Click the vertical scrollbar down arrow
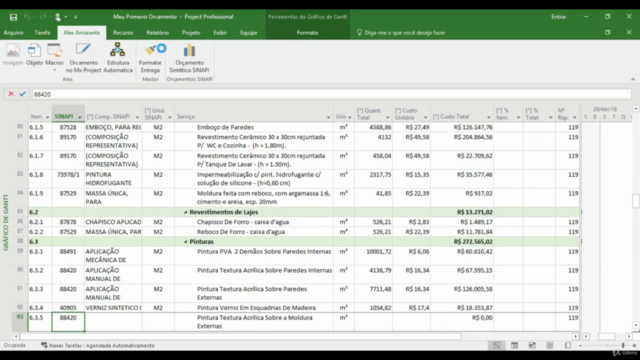The height and width of the screenshot is (360, 640). click(x=636, y=325)
